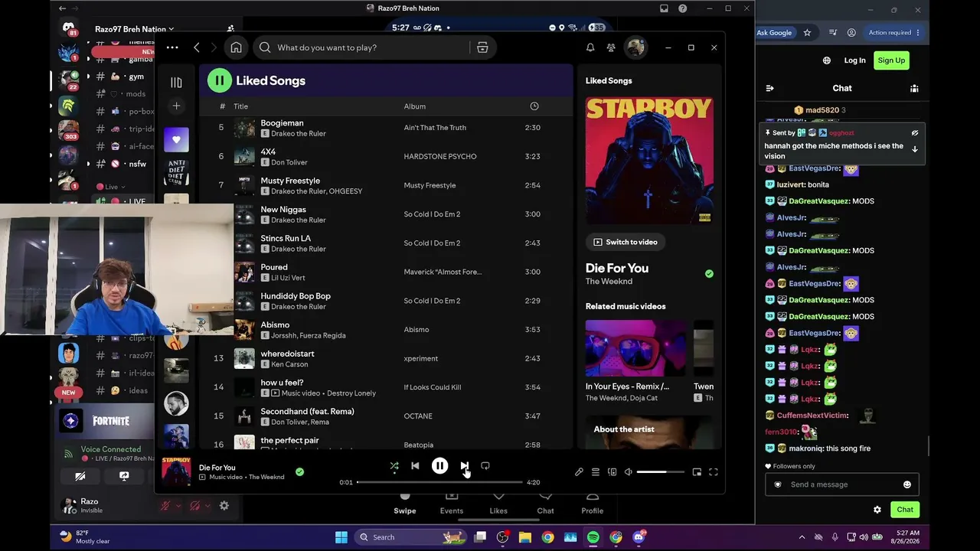The width and height of the screenshot is (980, 551).
Task: Open Chat tab in bottom navigation
Action: (x=545, y=505)
